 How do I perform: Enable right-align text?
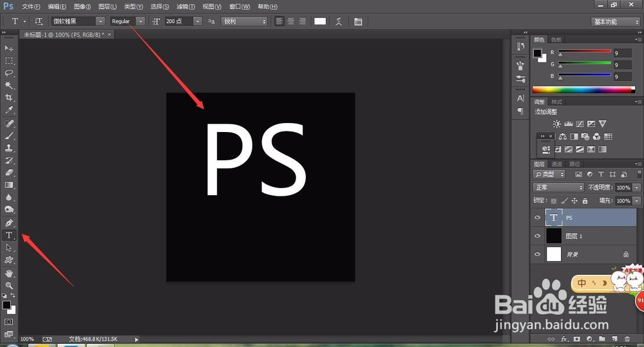click(302, 21)
